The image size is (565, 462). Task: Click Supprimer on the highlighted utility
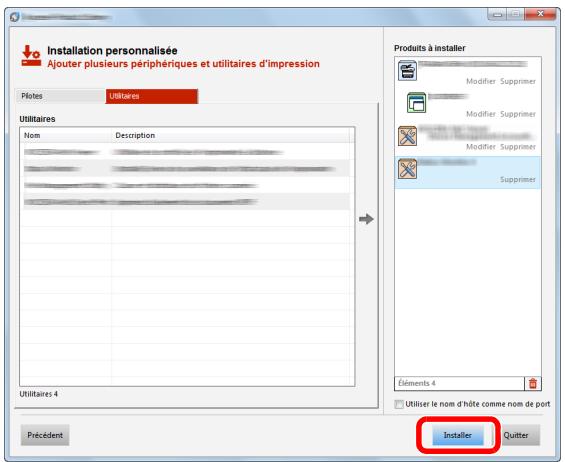click(518, 179)
